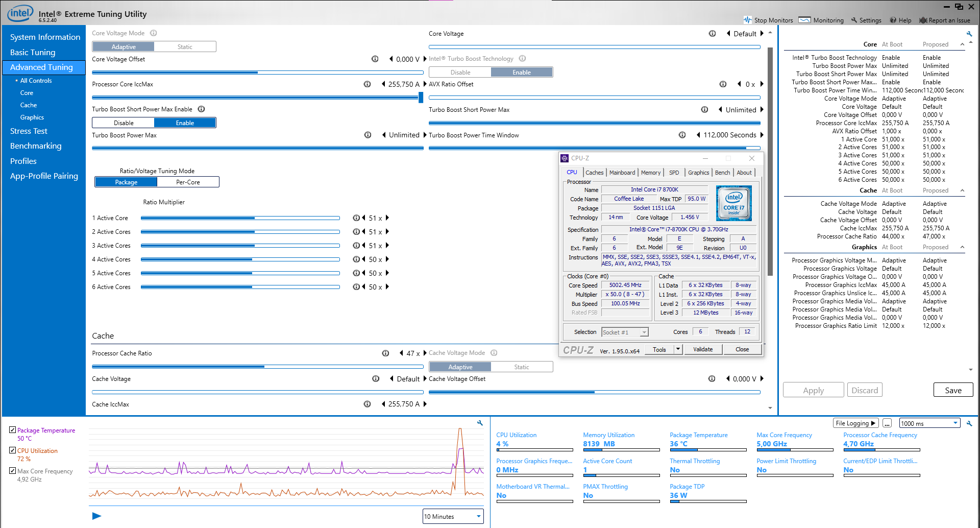Click the play arrow below the graph
The image size is (980, 528).
point(96,516)
